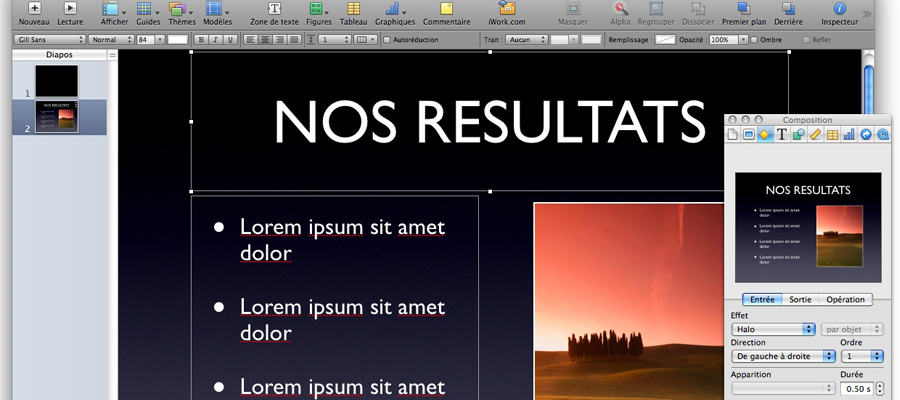
Task: Click the Durée 0.50 s field
Action: coord(857,389)
